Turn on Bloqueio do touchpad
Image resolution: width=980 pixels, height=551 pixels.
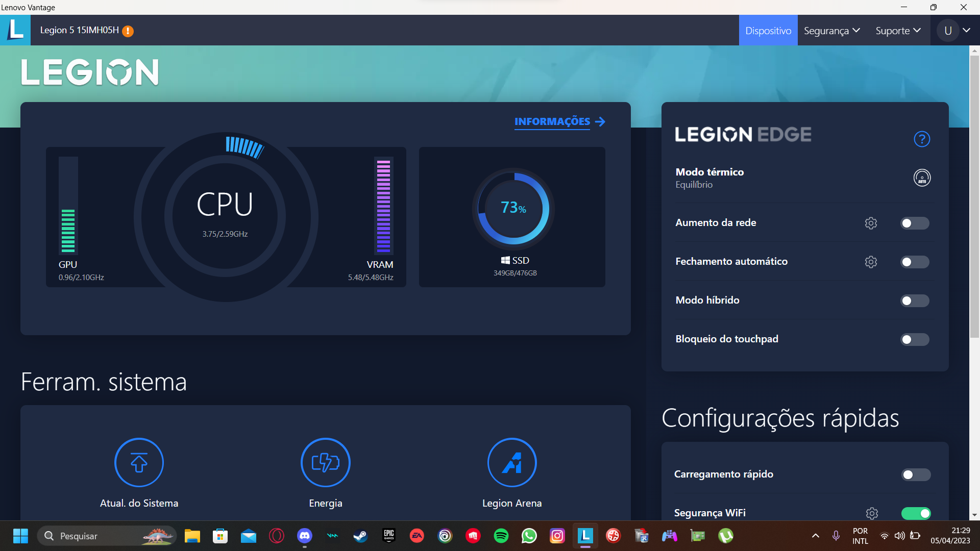(x=915, y=339)
